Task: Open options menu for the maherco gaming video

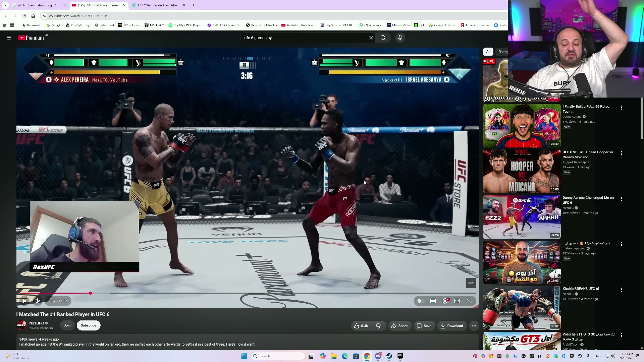Action: tap(622, 244)
